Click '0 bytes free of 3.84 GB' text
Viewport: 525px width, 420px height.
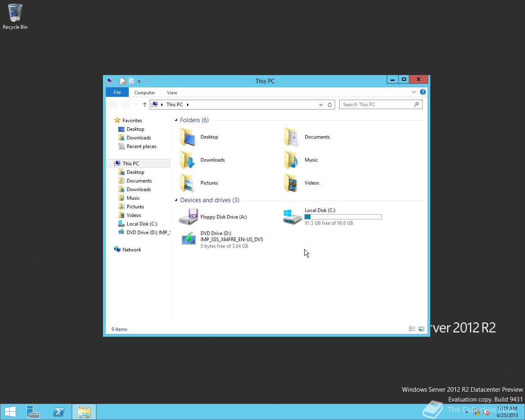pyautogui.click(x=224, y=246)
